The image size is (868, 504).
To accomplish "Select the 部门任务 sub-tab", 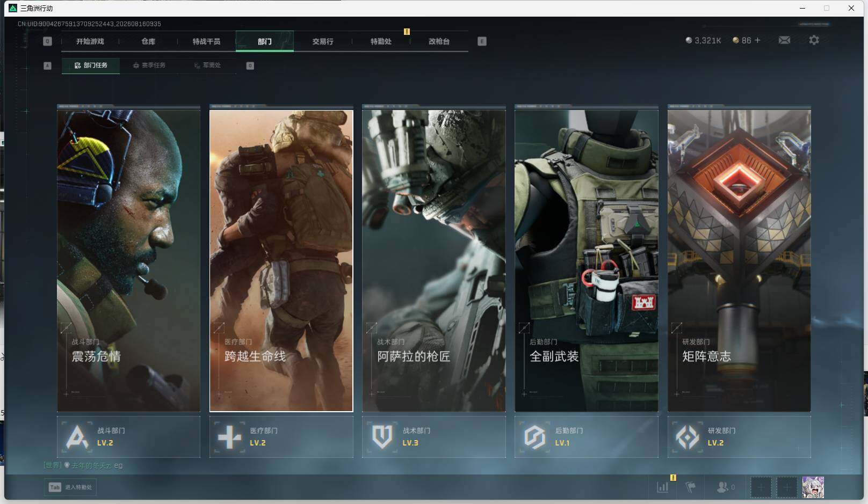I will (91, 65).
